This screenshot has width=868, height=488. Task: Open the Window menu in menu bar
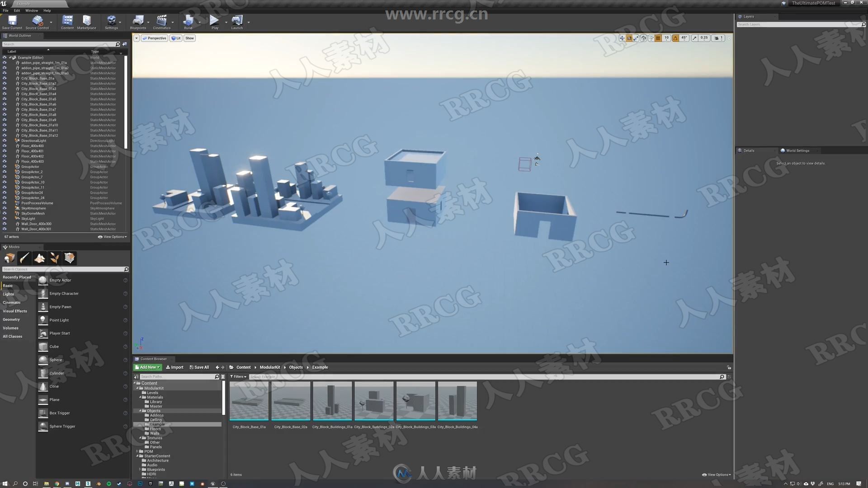point(30,10)
